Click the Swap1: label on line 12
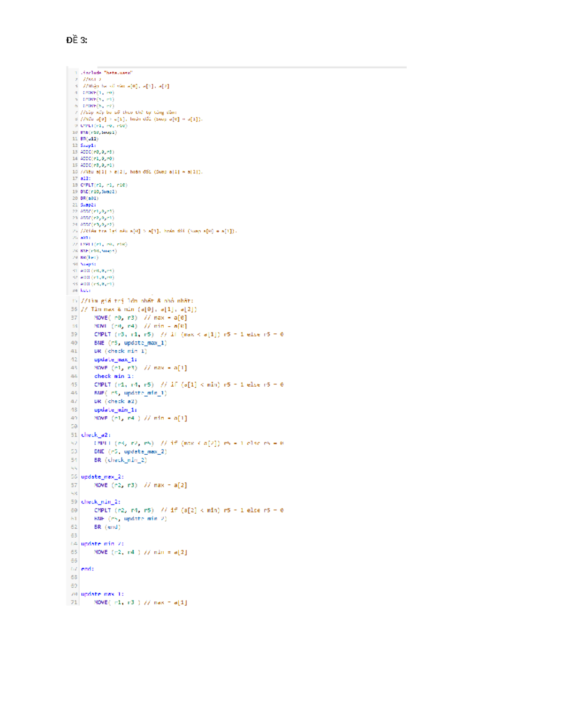The width and height of the screenshot is (563, 728). 88,145
